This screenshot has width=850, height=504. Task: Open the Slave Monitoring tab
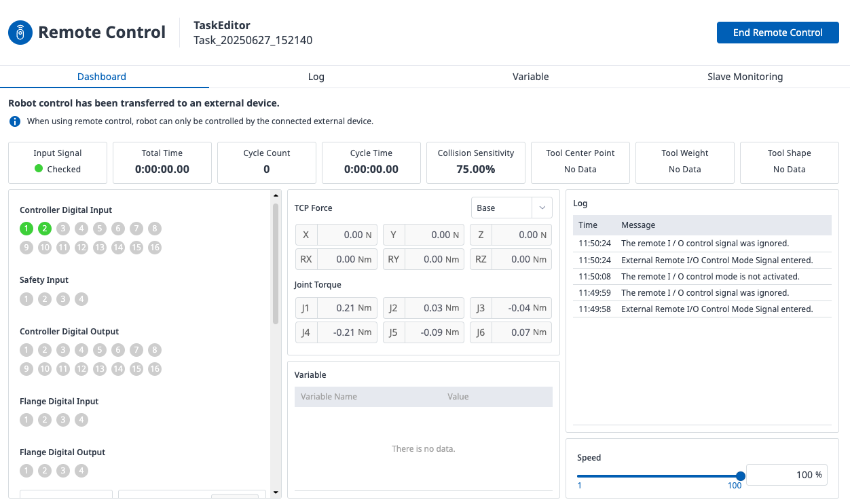click(x=745, y=77)
